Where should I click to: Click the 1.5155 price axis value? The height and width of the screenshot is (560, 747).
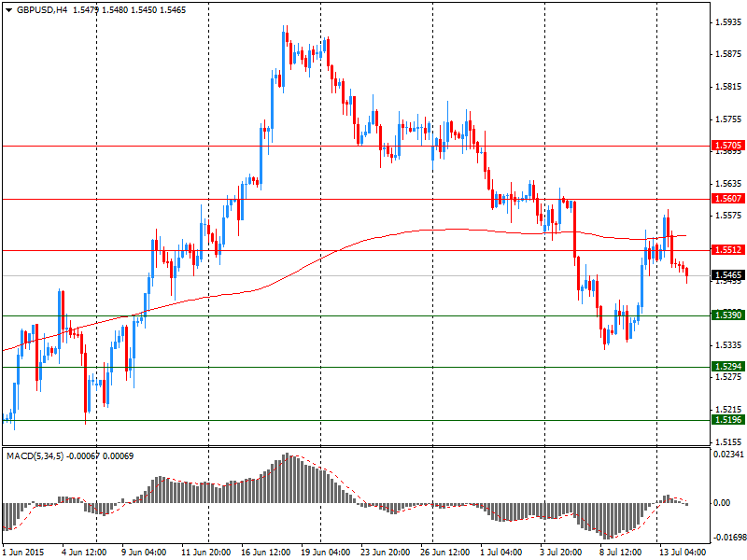click(728, 441)
